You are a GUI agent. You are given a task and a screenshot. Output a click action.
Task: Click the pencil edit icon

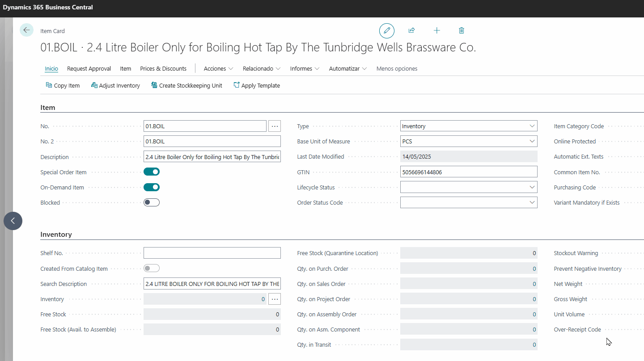387,30
